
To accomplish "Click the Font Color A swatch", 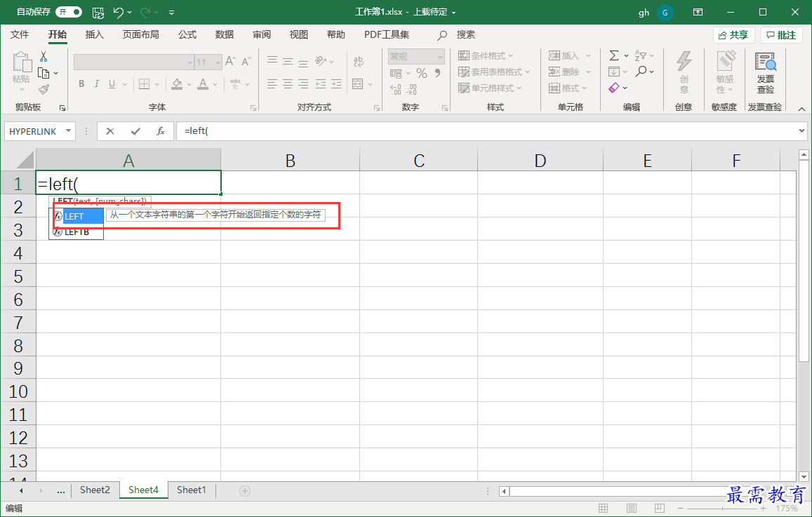I will click(x=203, y=84).
